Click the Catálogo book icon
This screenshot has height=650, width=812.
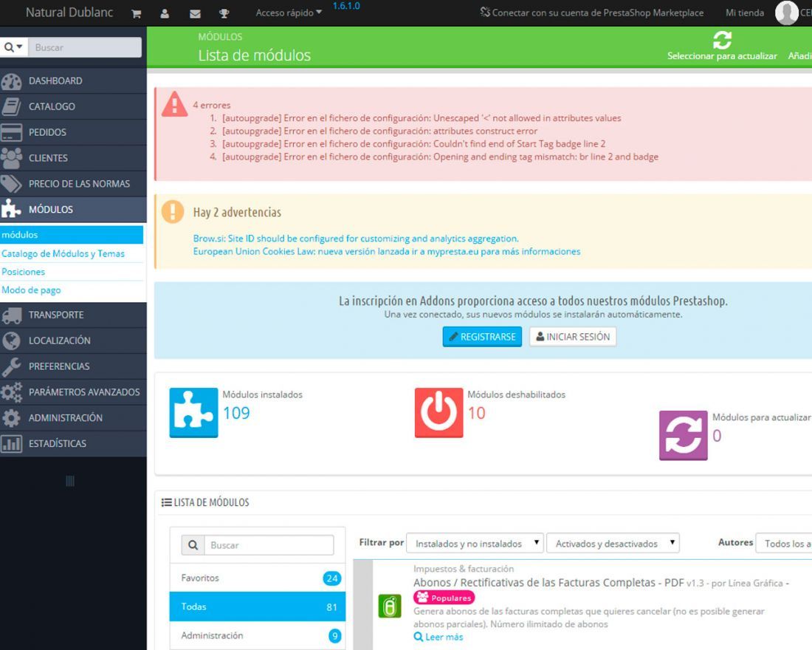[x=11, y=106]
